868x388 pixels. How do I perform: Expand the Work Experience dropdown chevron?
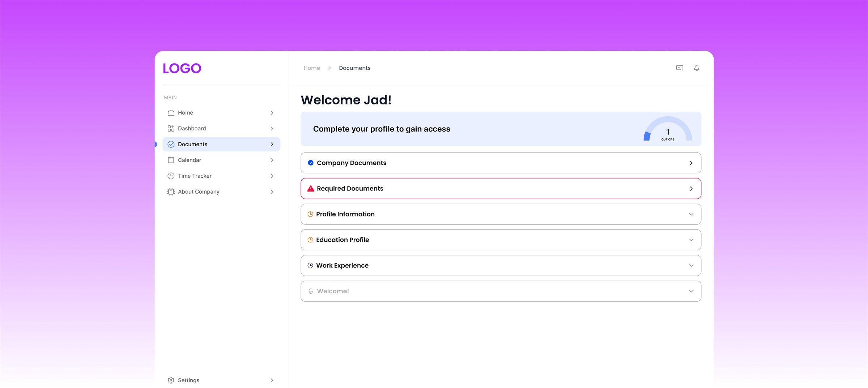click(691, 266)
